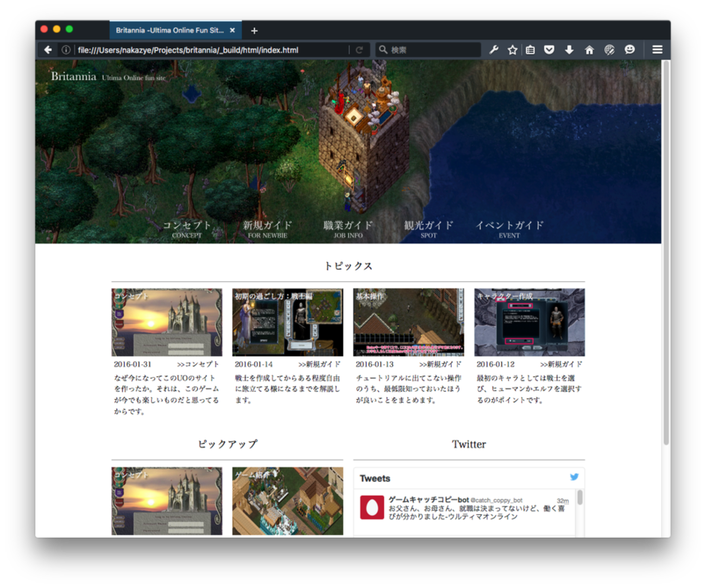Viewport: 706px width, 588px height.
Task: Open the キャラクター作成 thumbnail
Action: (529, 323)
